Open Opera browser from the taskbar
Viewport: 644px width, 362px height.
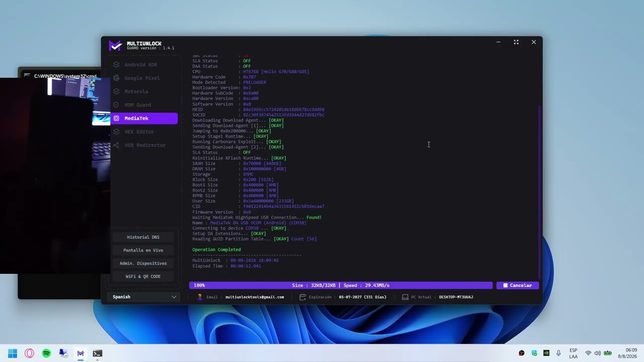click(x=30, y=353)
